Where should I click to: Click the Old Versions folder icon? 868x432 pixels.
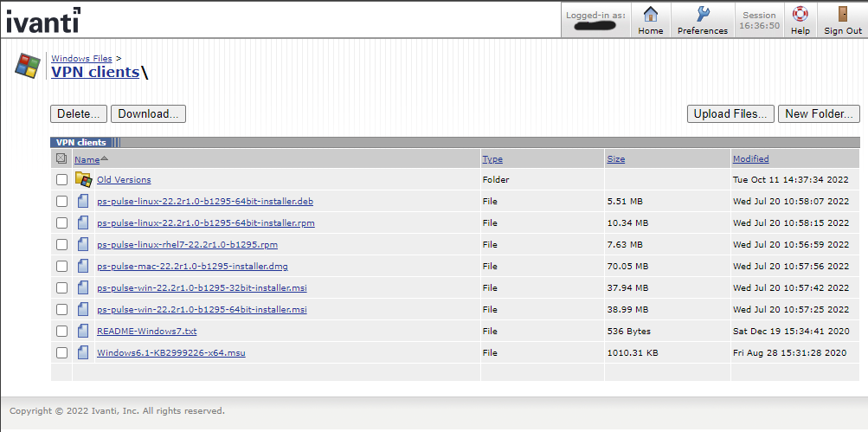point(84,179)
